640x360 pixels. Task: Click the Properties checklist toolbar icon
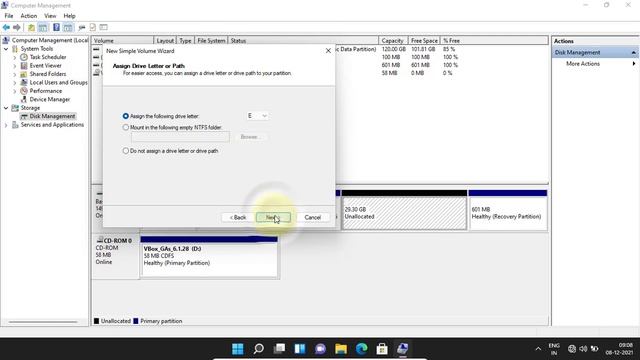point(93,27)
